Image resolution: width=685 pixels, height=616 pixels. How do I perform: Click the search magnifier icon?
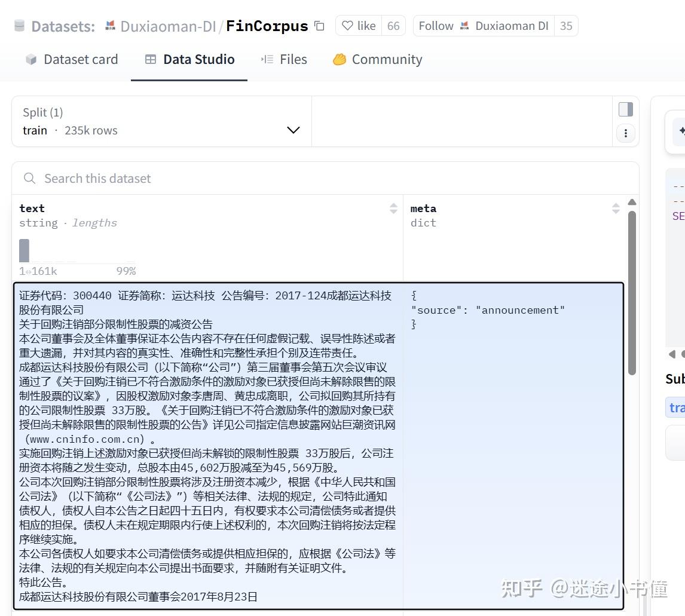pyautogui.click(x=29, y=178)
